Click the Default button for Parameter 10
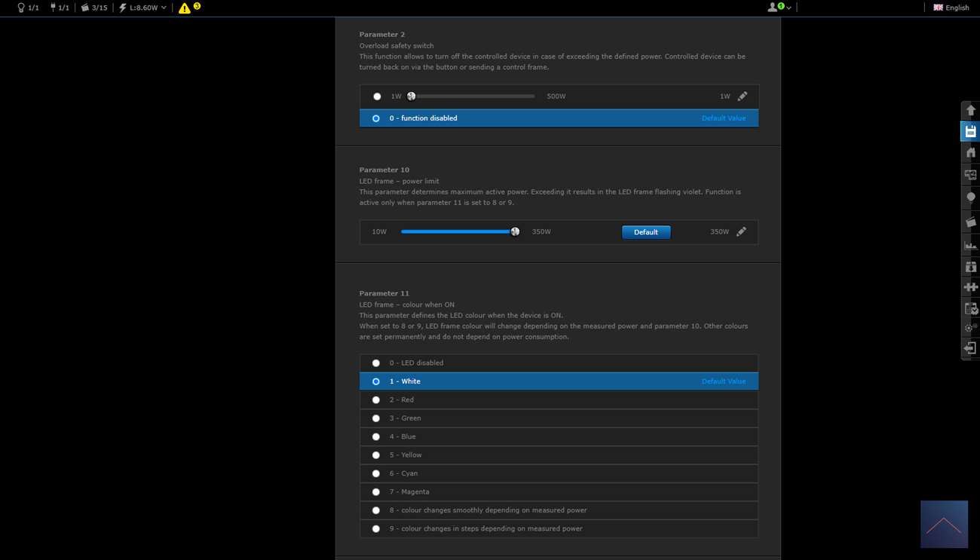 click(645, 232)
